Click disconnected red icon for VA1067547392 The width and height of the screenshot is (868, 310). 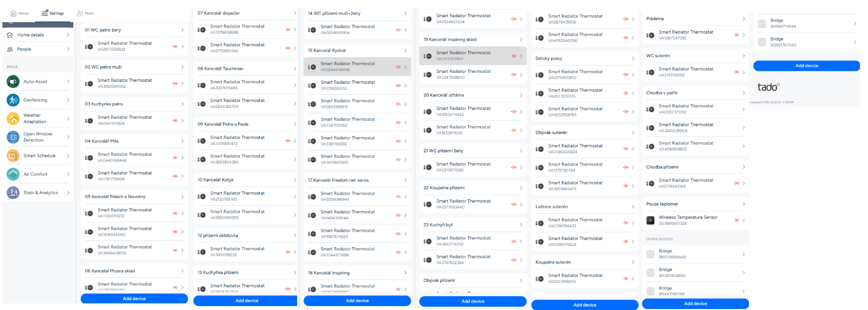click(x=737, y=35)
